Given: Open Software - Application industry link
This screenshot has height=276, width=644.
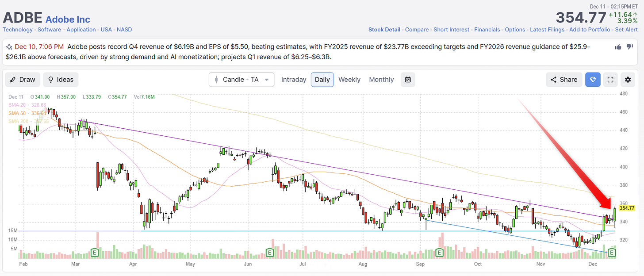Looking at the screenshot, I should pos(66,30).
